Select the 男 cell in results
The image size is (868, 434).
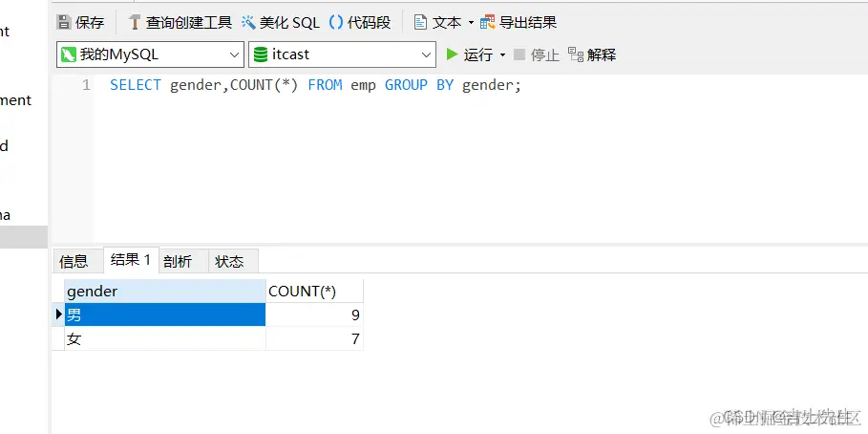click(165, 315)
